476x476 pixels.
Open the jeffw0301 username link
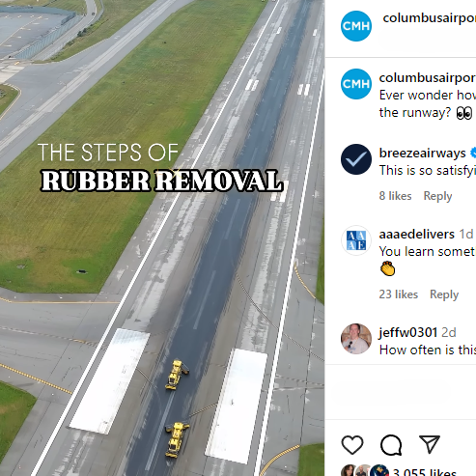point(408,332)
